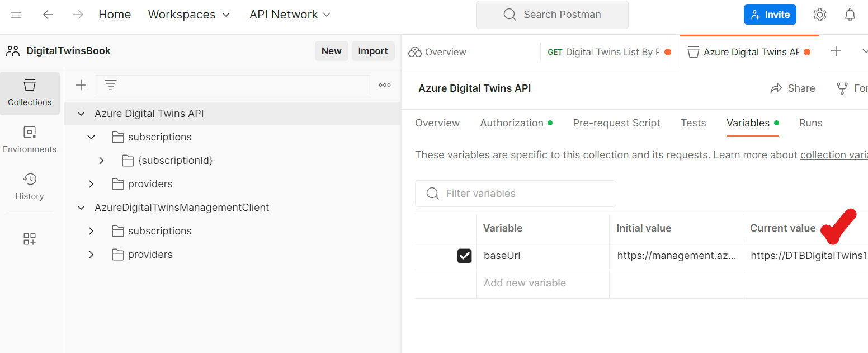This screenshot has height=353, width=868.
Task: Go forward with the right arrow
Action: click(78, 15)
